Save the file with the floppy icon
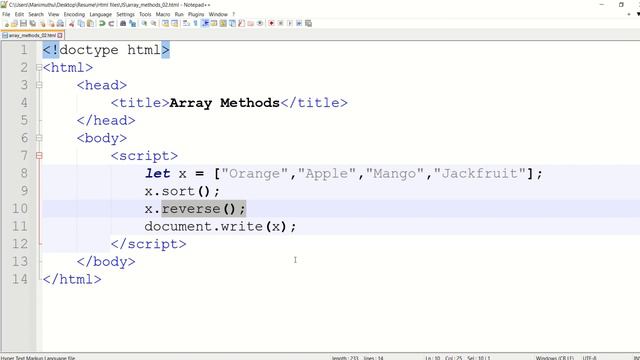640x360 pixels. (23, 23)
